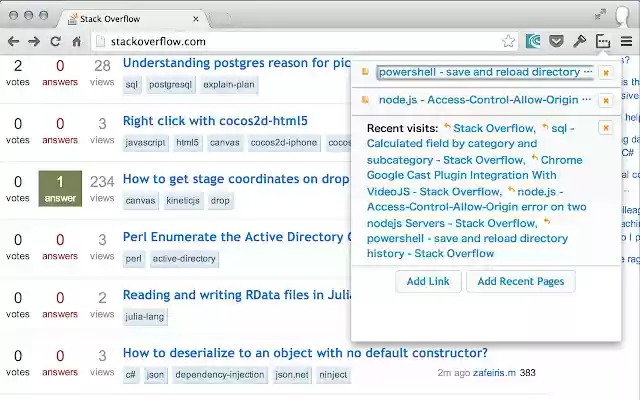Select the active-directory tag
The image size is (640, 400).
pos(184,259)
